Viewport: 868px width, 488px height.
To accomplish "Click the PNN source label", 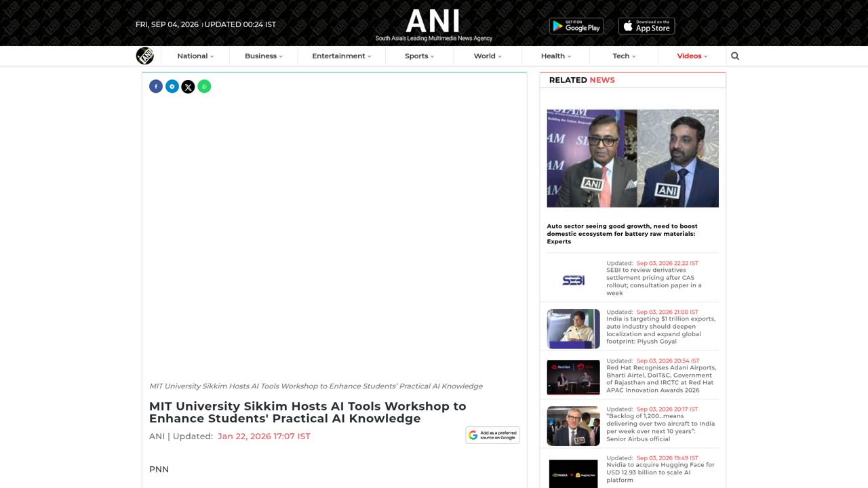I will click(159, 469).
